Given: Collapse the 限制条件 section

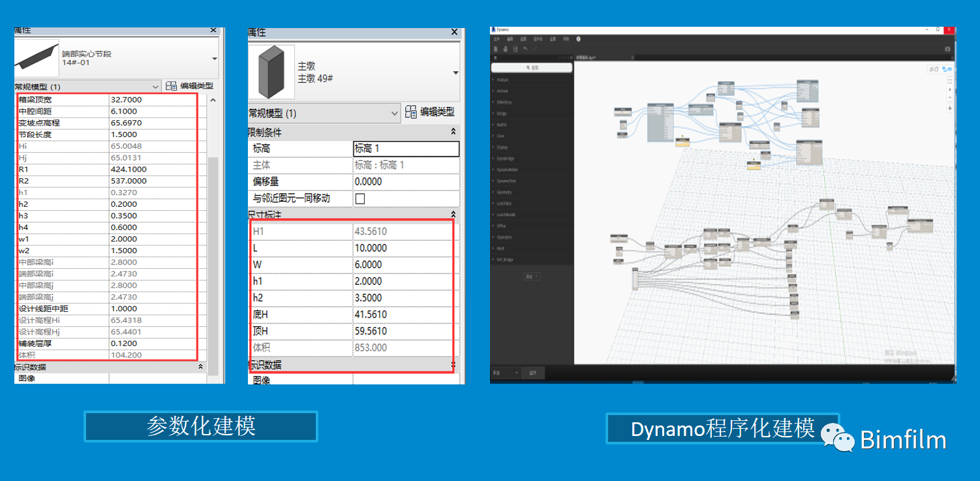Looking at the screenshot, I should tap(453, 131).
